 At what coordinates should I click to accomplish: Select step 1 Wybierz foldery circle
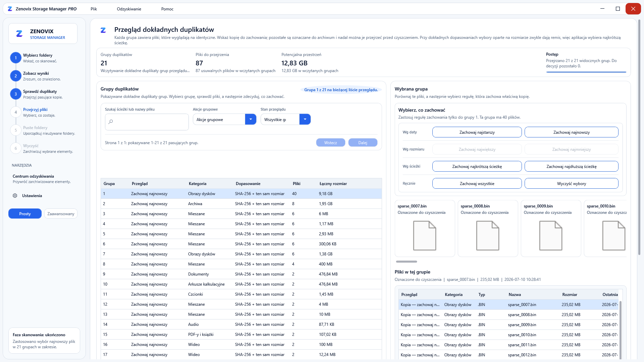tap(15, 58)
